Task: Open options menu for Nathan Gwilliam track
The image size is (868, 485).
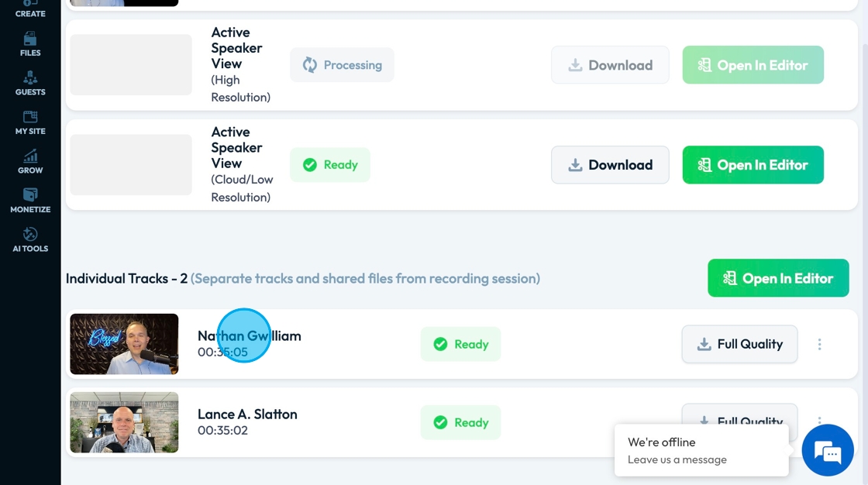Action: click(x=819, y=344)
